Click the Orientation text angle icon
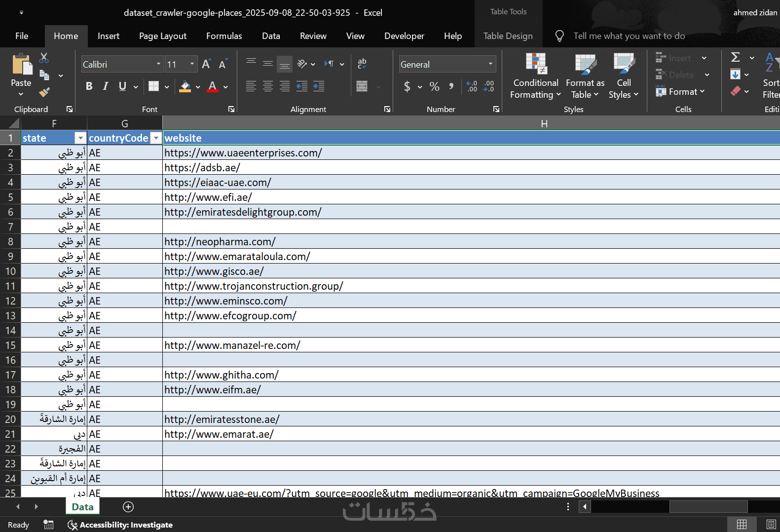The height and width of the screenshot is (532, 780). (x=302, y=64)
